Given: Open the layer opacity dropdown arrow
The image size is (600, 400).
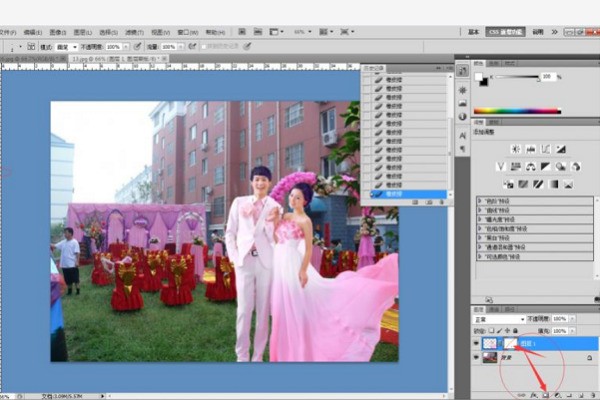Looking at the screenshot, I should tap(571, 319).
